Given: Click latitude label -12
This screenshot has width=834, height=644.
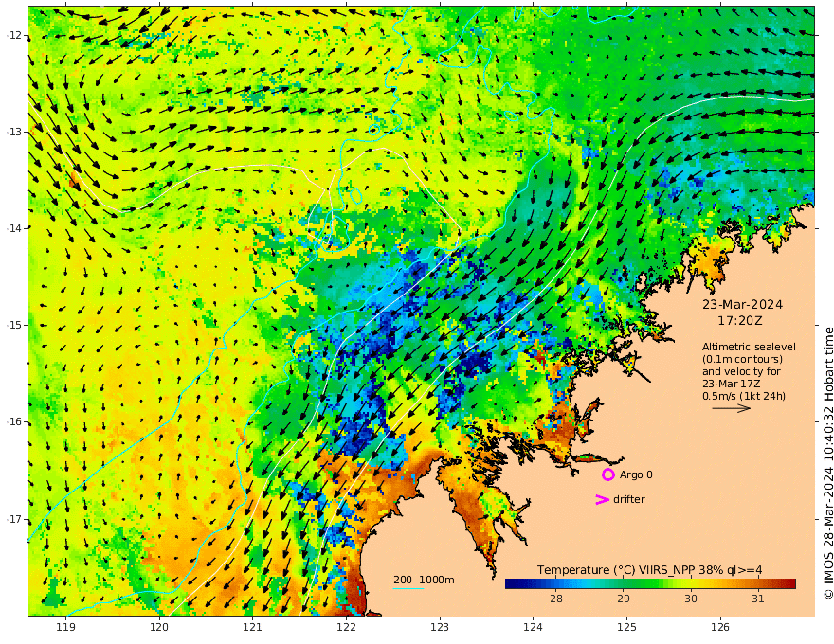Looking at the screenshot, I should click(x=14, y=35).
